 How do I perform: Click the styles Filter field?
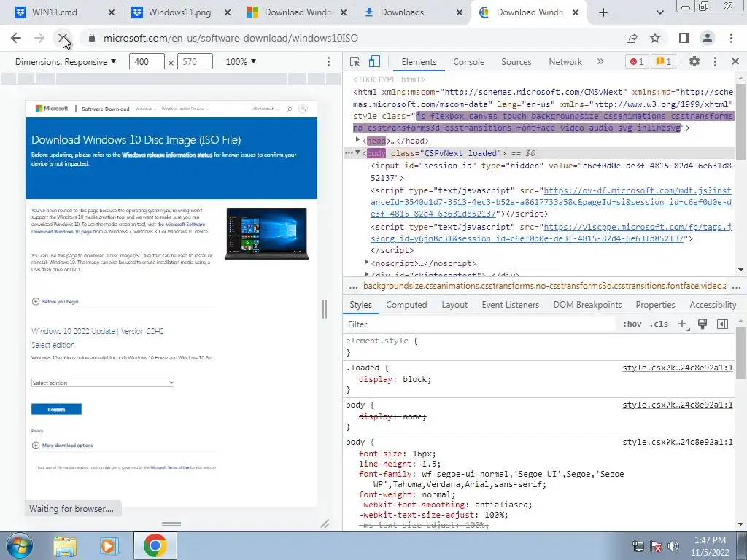[480, 324]
